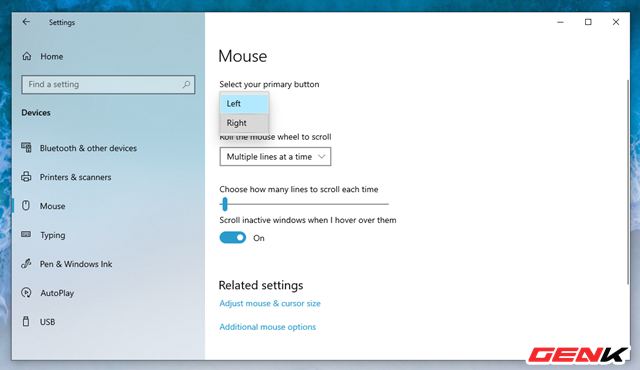
Task: Click the Typing keyboard icon
Action: (26, 234)
